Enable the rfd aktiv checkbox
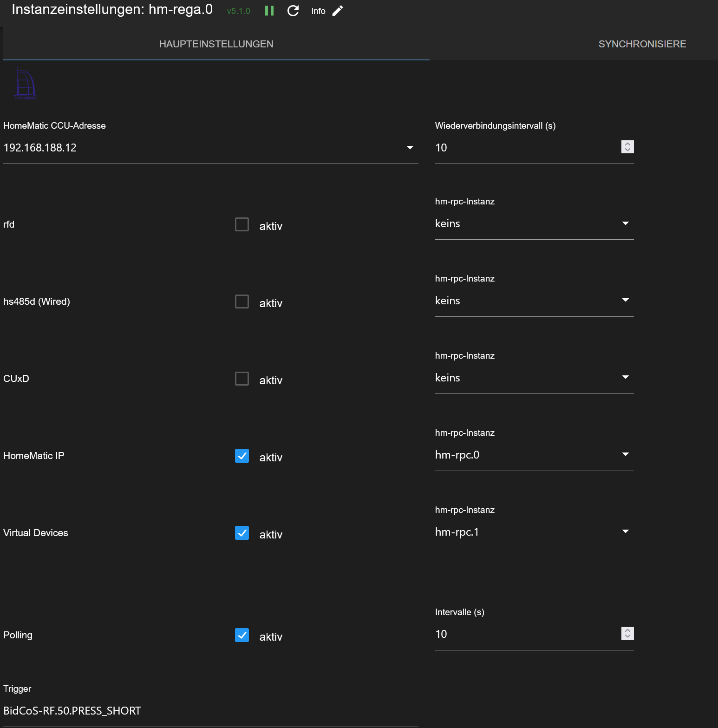The height and width of the screenshot is (728, 718). click(x=242, y=224)
